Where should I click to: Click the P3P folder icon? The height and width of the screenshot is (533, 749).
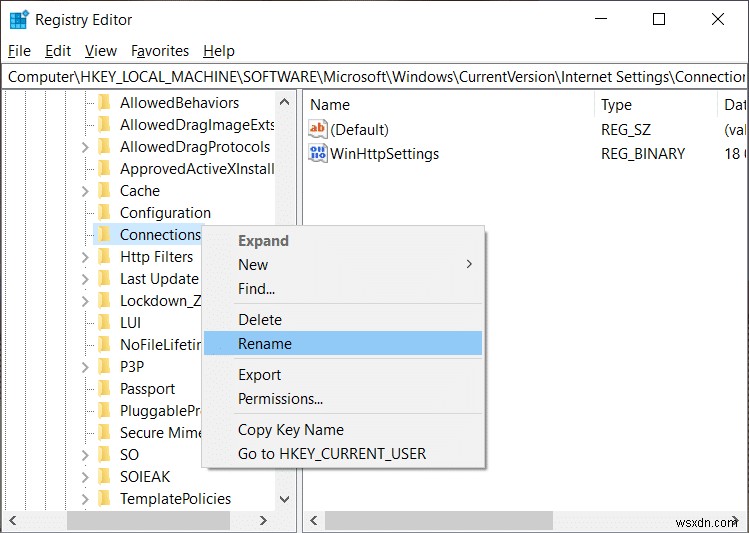point(104,366)
